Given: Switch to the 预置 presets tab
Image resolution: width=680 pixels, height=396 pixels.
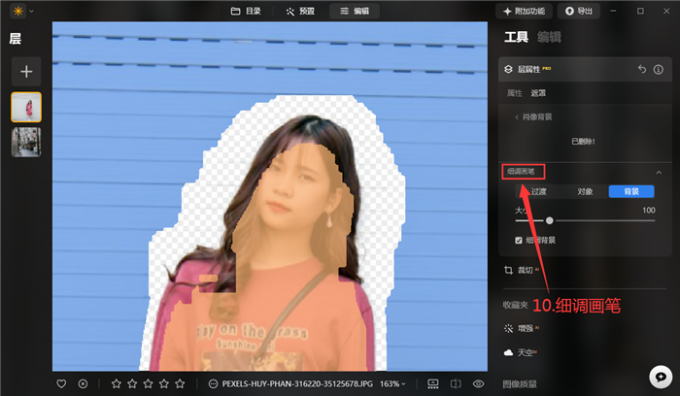Looking at the screenshot, I should tap(300, 11).
